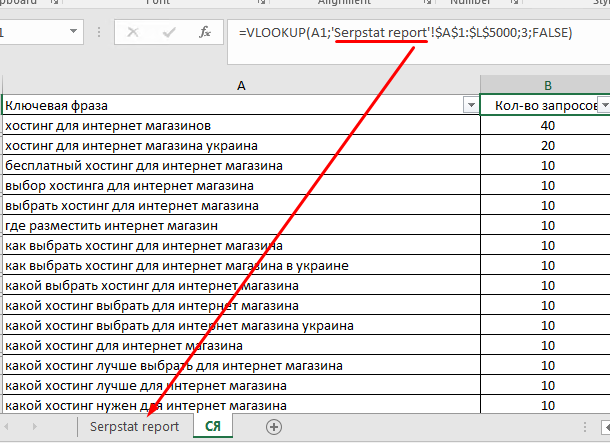
Task: Click inside the formula bar VLOOKUP formula
Action: coord(405,33)
